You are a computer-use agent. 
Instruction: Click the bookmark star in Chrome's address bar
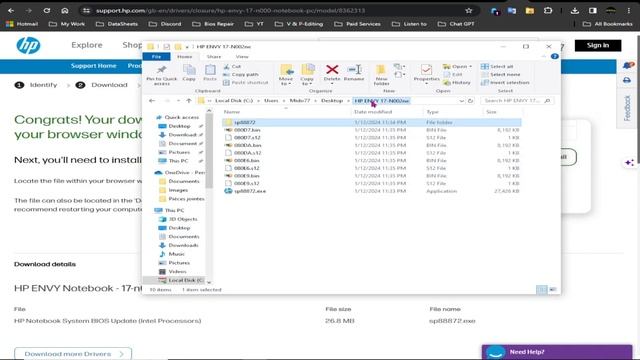tap(469, 11)
